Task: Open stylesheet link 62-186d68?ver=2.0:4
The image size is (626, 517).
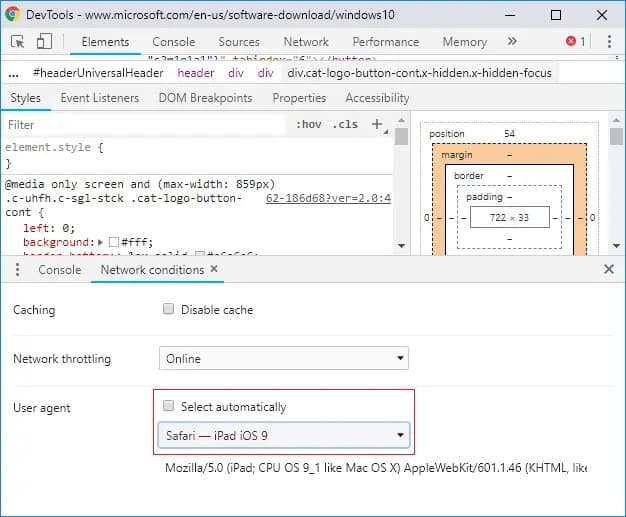Action: (328, 198)
